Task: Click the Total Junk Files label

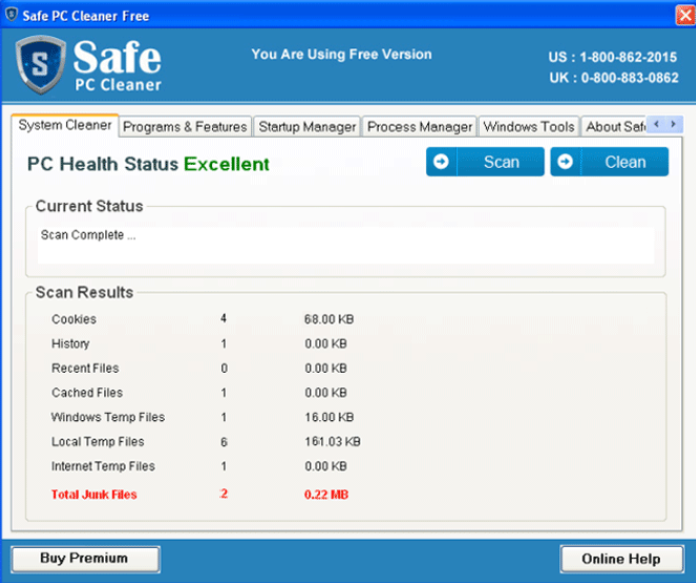Action: point(94,494)
